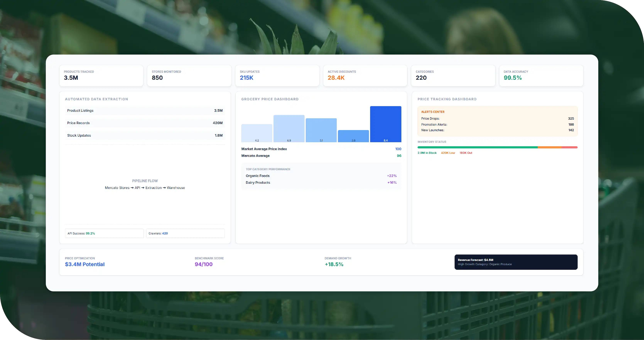Click the 420K Low legend
This screenshot has height=340, width=644.
coord(448,153)
